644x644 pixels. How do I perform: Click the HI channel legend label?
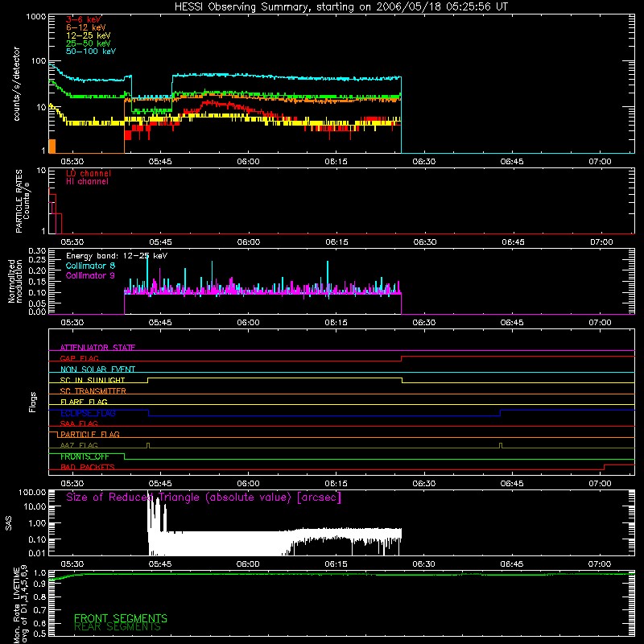(87, 181)
